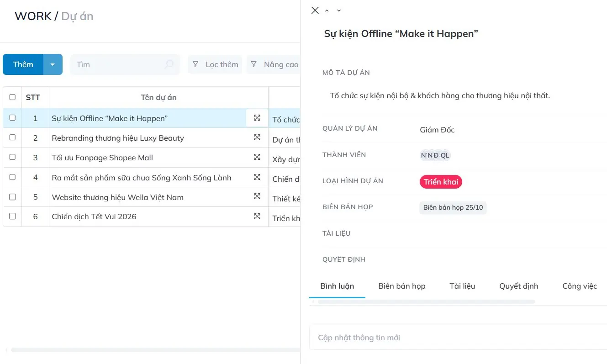This screenshot has width=607, height=364.
Task: Toggle the select-all checkbox in header
Action: pos(12,97)
